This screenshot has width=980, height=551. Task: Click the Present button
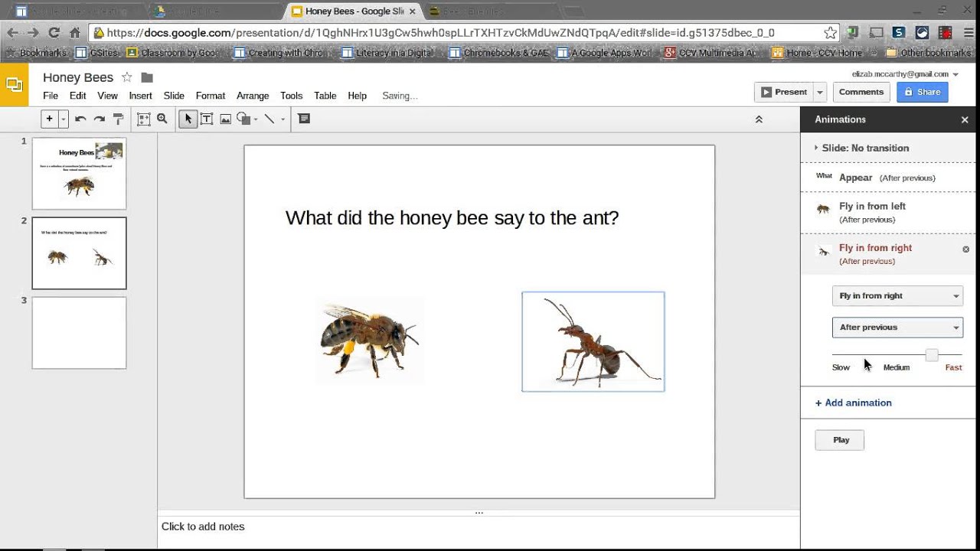tap(783, 92)
